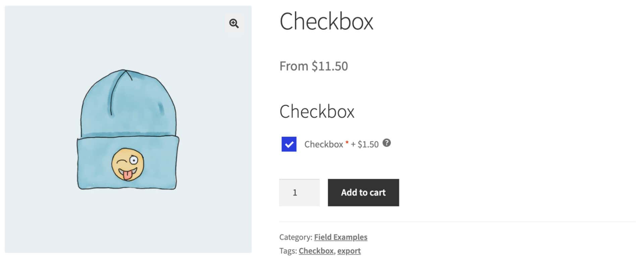644x258 pixels.
Task: Select the quantity value showing 1
Action: point(299,192)
